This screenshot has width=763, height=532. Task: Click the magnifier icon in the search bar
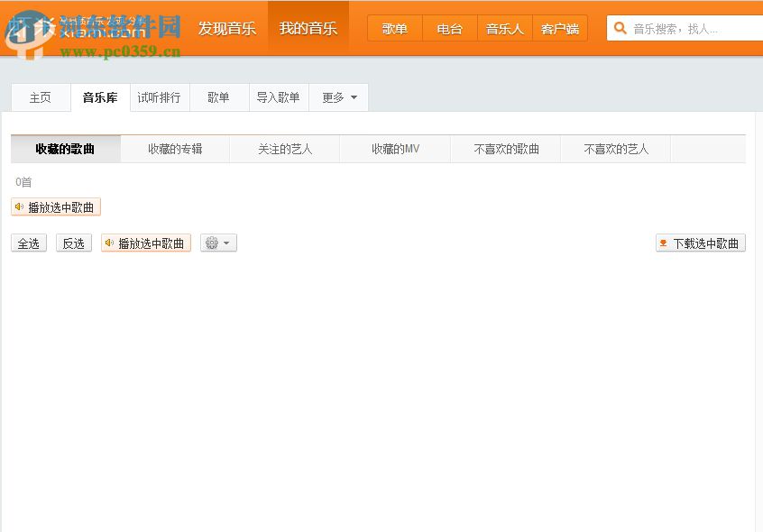pyautogui.click(x=620, y=28)
